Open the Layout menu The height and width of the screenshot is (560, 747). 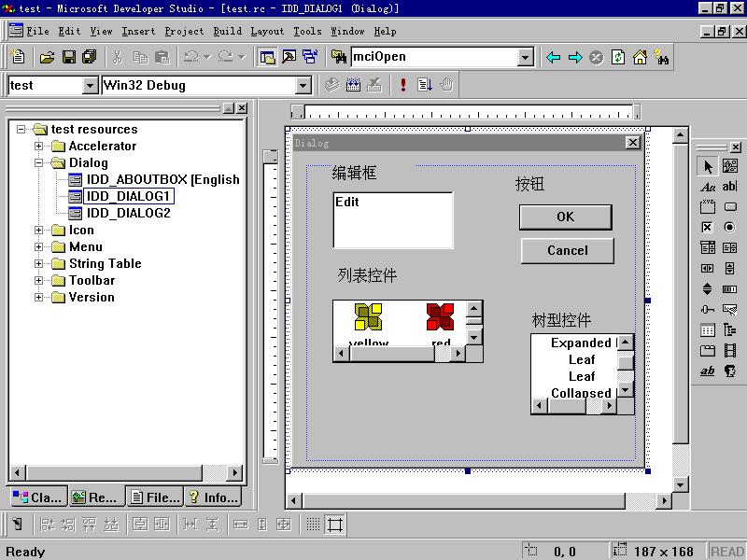(267, 32)
